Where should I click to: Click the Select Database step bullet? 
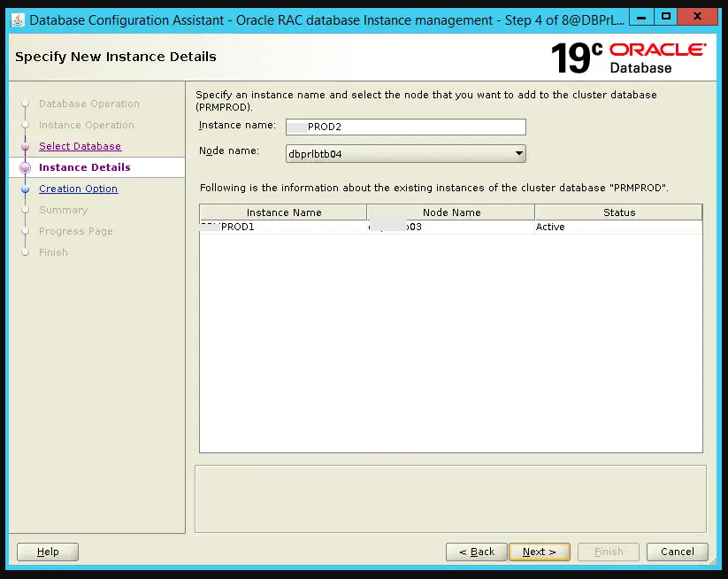(x=26, y=146)
